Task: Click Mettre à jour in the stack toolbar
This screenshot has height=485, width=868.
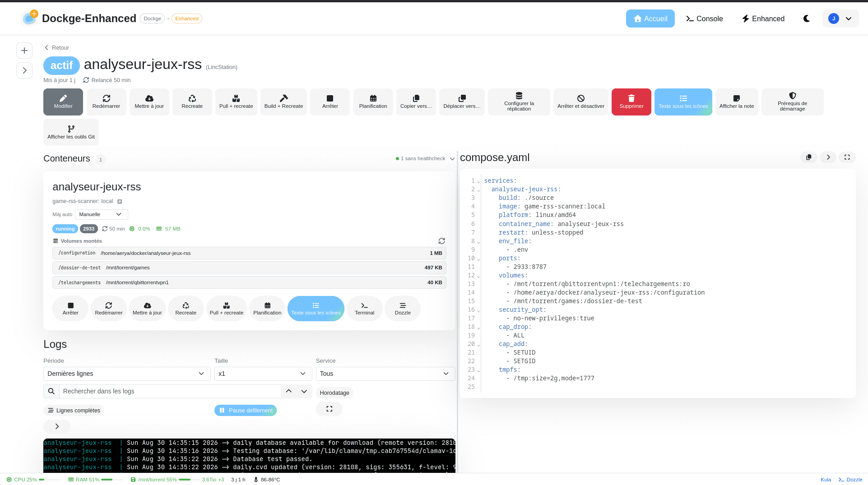Action: point(149,102)
